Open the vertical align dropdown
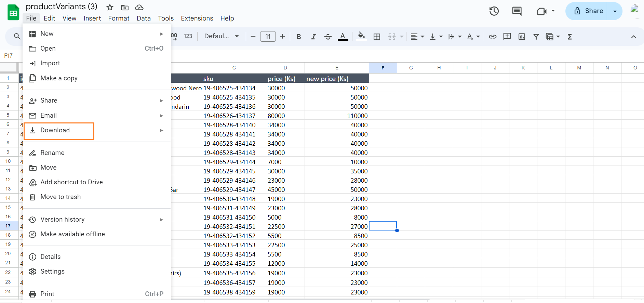Screen dimensions: 644x303 click(x=436, y=37)
